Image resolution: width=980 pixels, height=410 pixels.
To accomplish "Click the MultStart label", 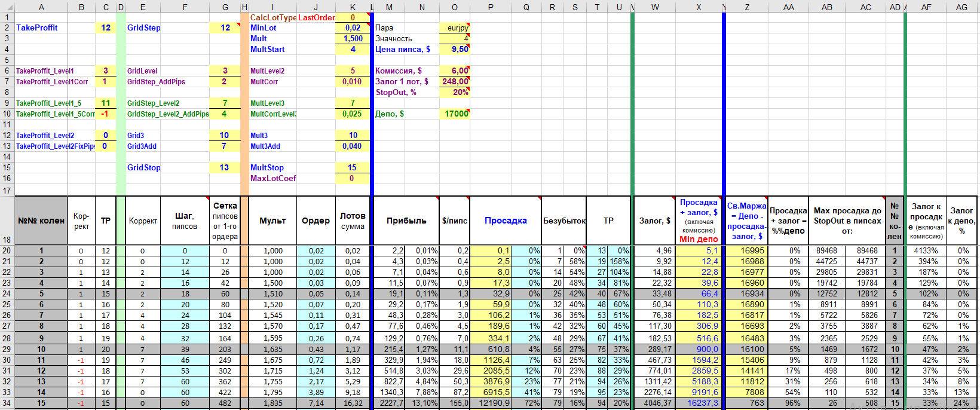I will [x=268, y=49].
